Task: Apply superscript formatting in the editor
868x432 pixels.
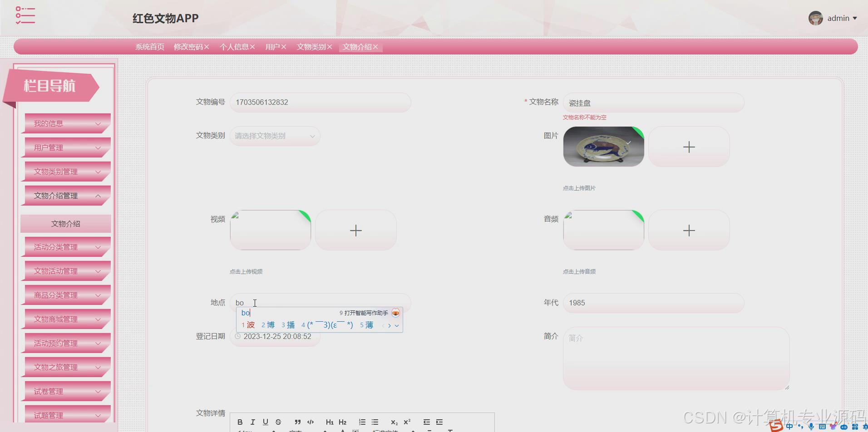Action: coord(407,422)
